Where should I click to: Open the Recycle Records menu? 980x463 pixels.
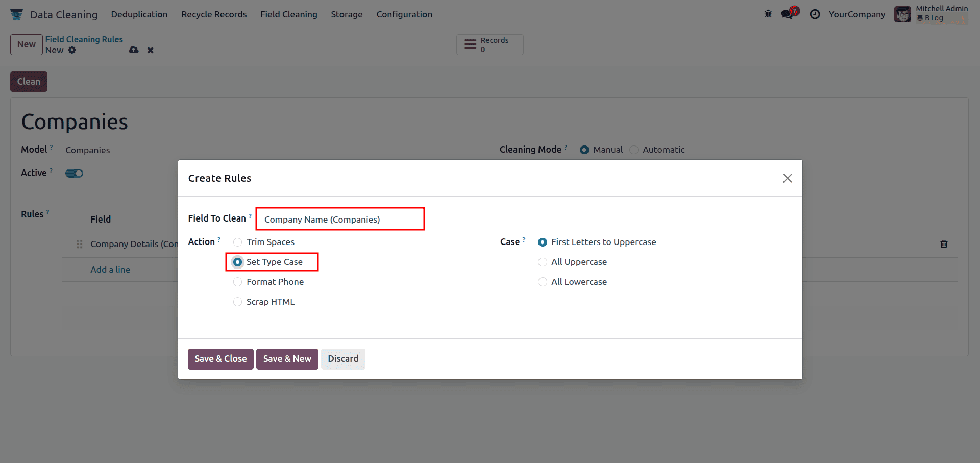(214, 14)
